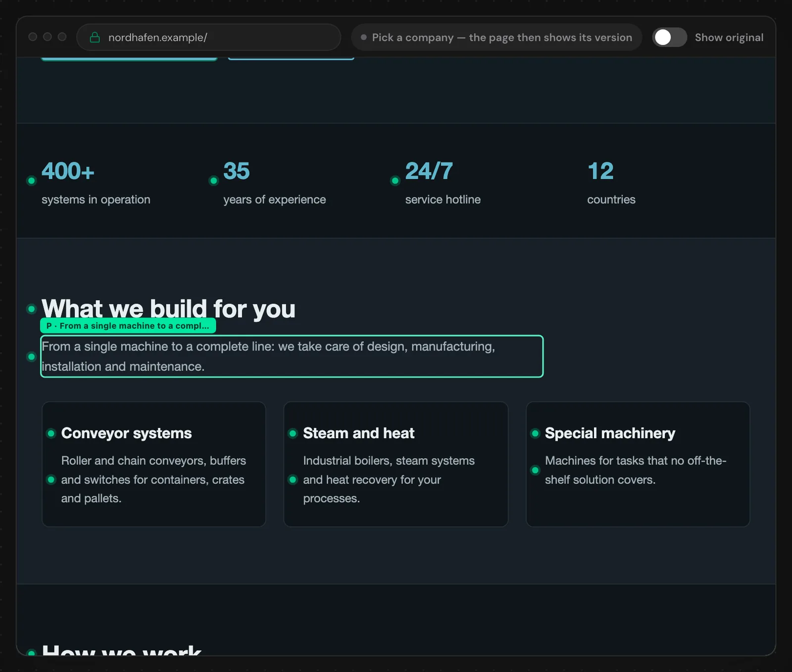Click the green marker dot beside "24/7"
Image resolution: width=792 pixels, height=672 pixels.
tap(395, 181)
